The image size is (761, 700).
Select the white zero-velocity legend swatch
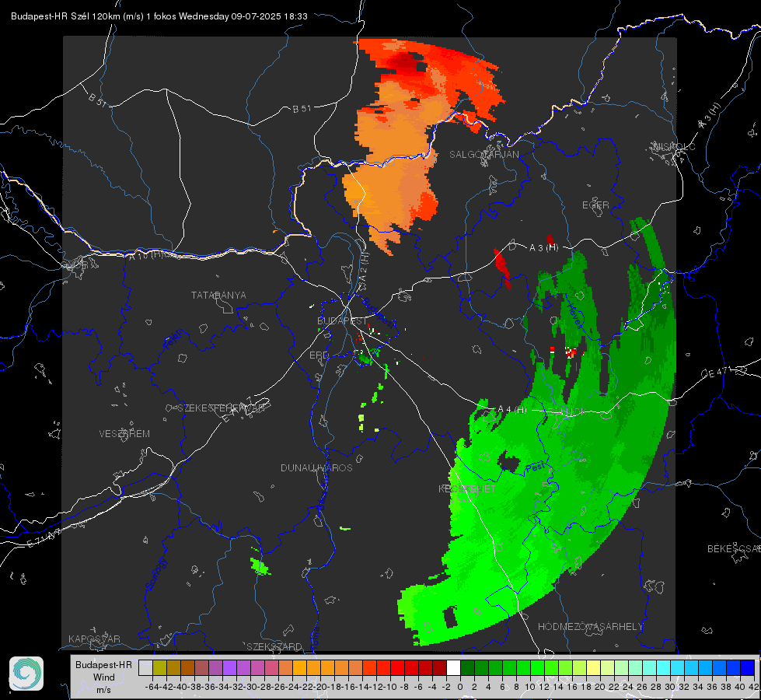(453, 667)
